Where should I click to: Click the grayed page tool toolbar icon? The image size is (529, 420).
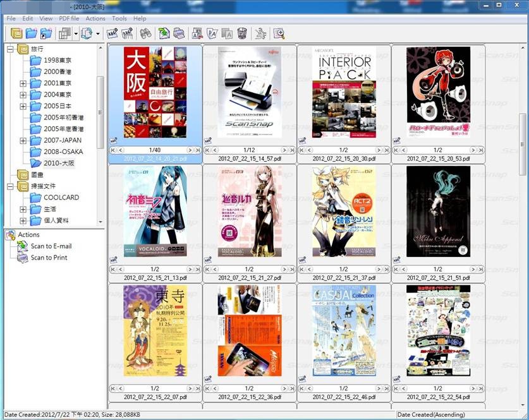click(227, 33)
